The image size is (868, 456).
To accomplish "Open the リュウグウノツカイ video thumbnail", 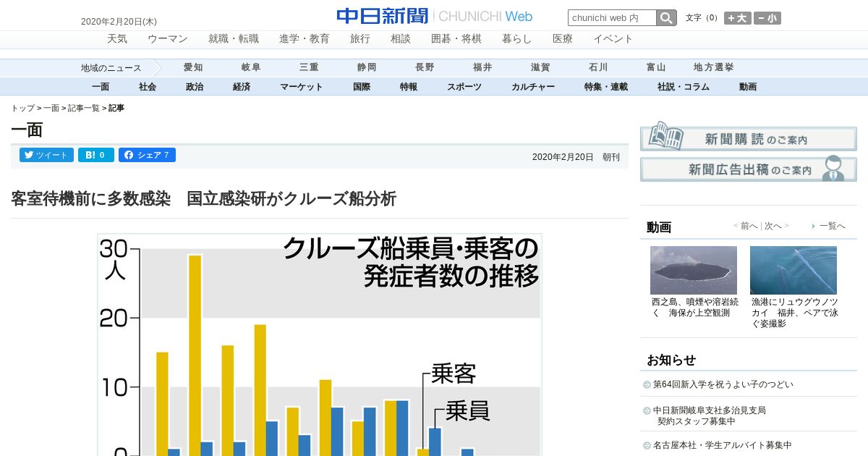I will 793,270.
